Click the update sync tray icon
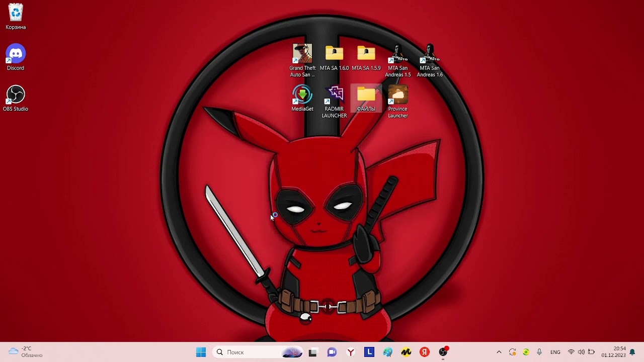The height and width of the screenshot is (362, 644). [512, 352]
